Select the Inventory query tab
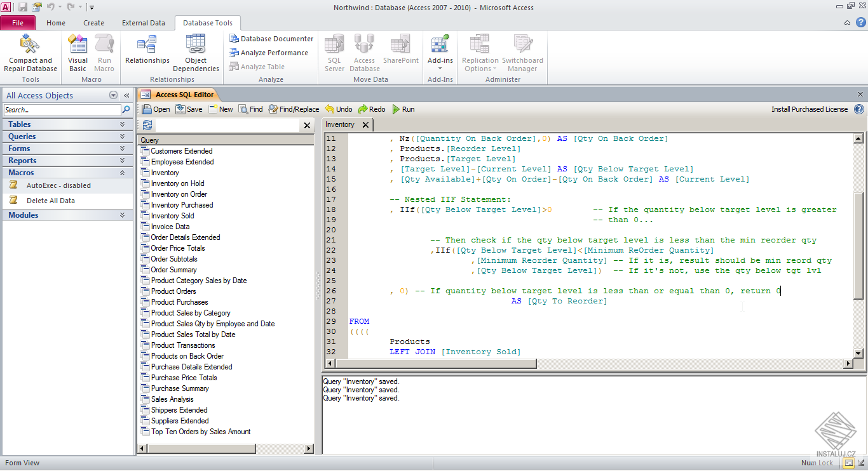 tap(340, 124)
